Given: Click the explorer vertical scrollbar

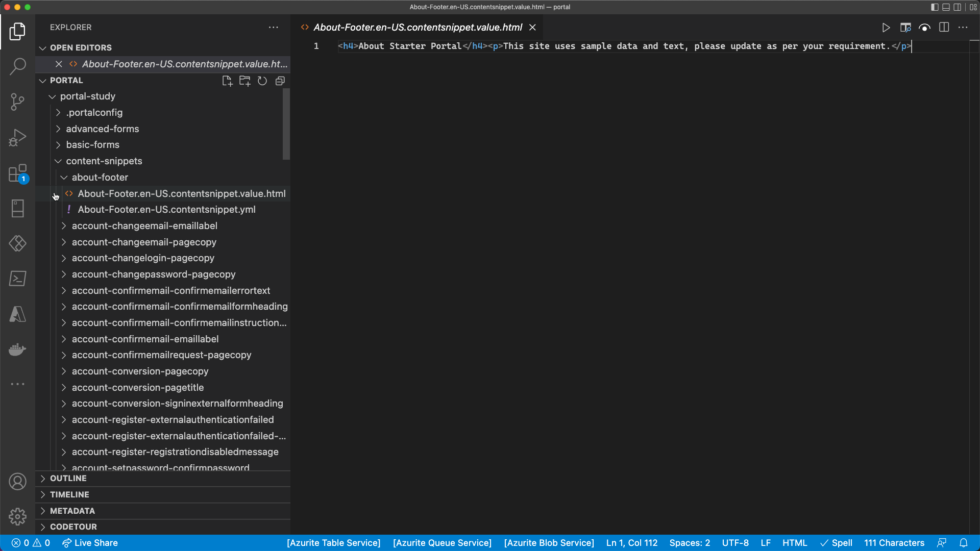Looking at the screenshot, I should tap(286, 124).
